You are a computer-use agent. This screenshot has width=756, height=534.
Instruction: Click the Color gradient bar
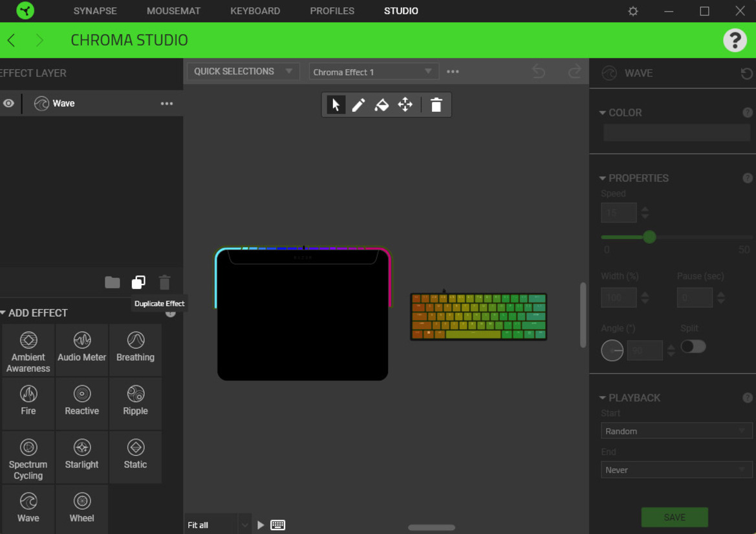(x=677, y=133)
